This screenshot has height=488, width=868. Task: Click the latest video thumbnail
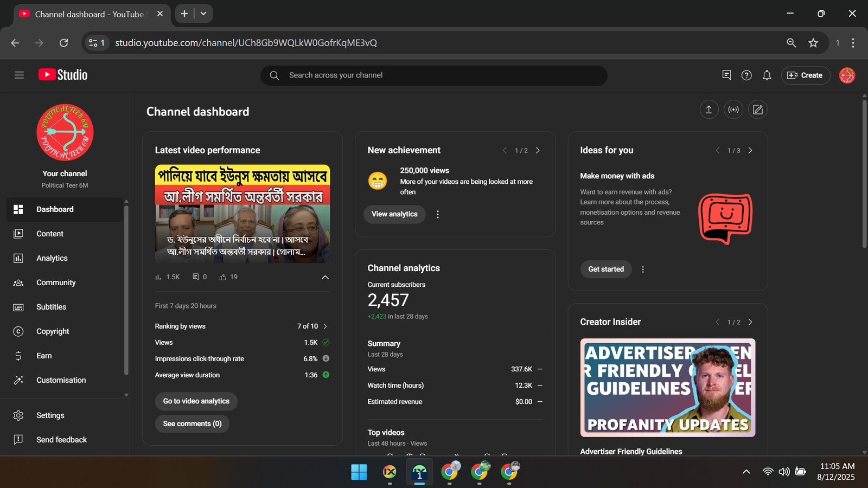pos(242,214)
